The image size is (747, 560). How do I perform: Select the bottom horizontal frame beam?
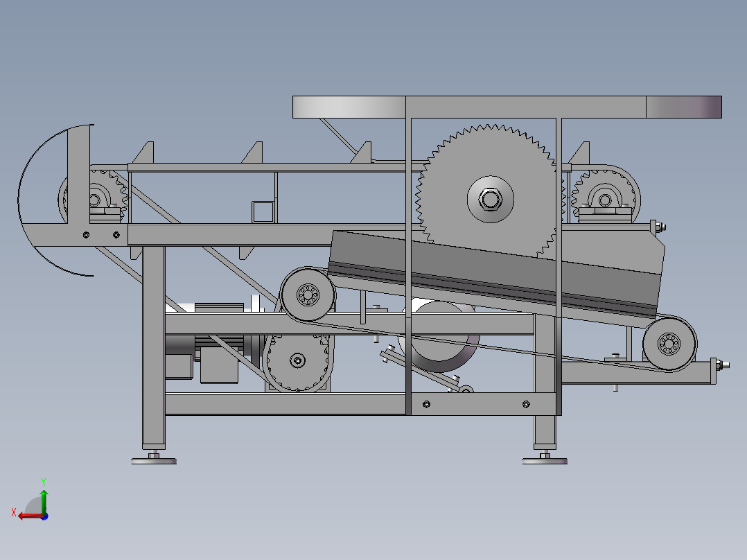[x=285, y=403]
